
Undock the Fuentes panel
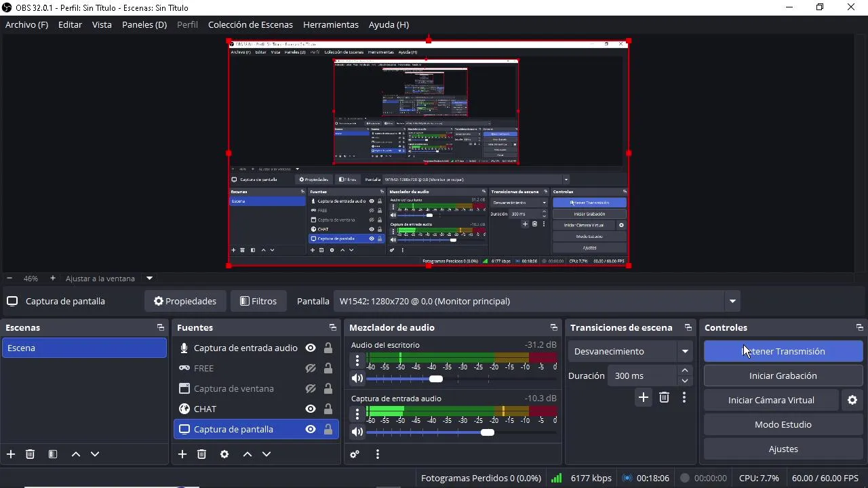pos(333,327)
